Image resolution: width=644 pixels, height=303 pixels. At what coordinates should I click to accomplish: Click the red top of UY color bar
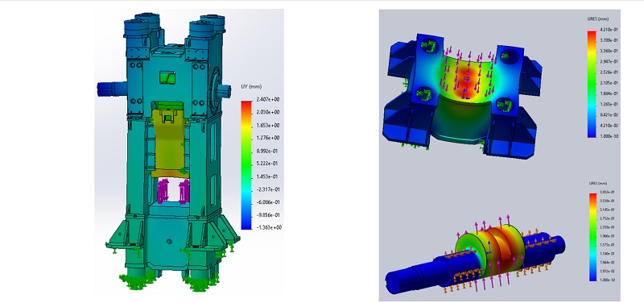pyautogui.click(x=246, y=107)
